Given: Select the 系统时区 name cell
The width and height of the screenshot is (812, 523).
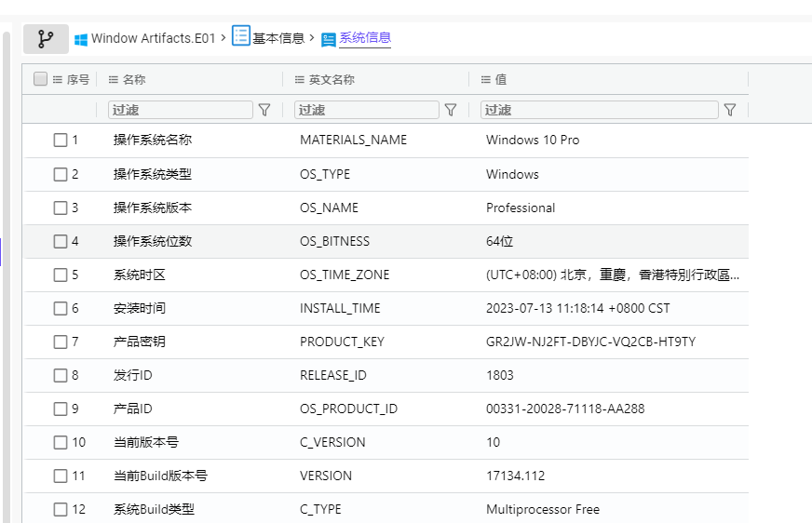Looking at the screenshot, I should [140, 275].
